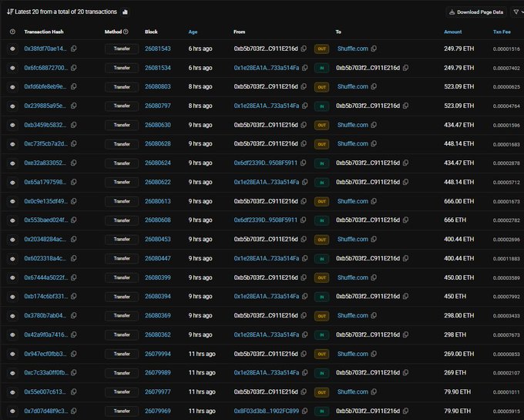Open the filter dropdown near Download Page Data
Viewport: 524px width, 420px height.
(x=518, y=12)
